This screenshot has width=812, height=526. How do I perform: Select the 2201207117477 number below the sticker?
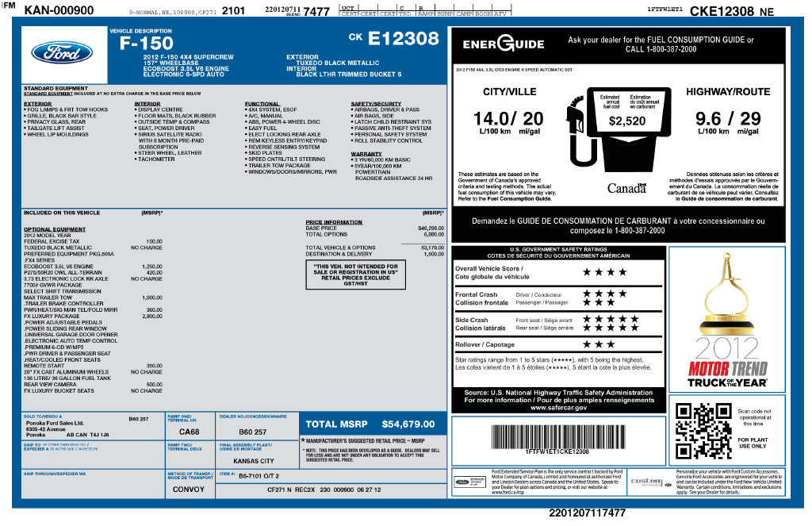[588, 513]
